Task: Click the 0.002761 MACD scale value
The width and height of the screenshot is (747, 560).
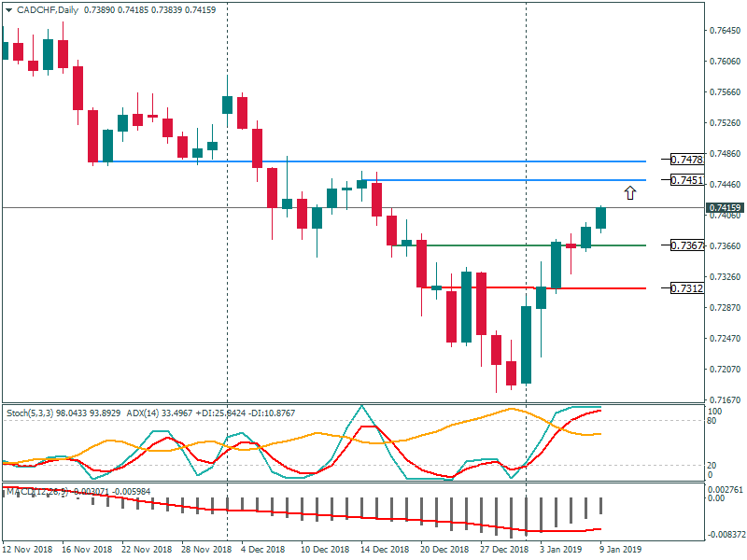Action: point(726,489)
